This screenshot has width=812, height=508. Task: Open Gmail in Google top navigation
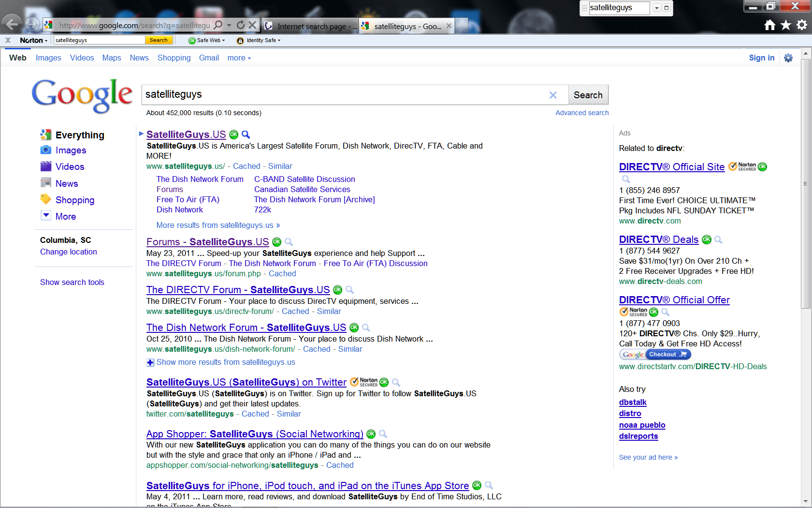[209, 58]
